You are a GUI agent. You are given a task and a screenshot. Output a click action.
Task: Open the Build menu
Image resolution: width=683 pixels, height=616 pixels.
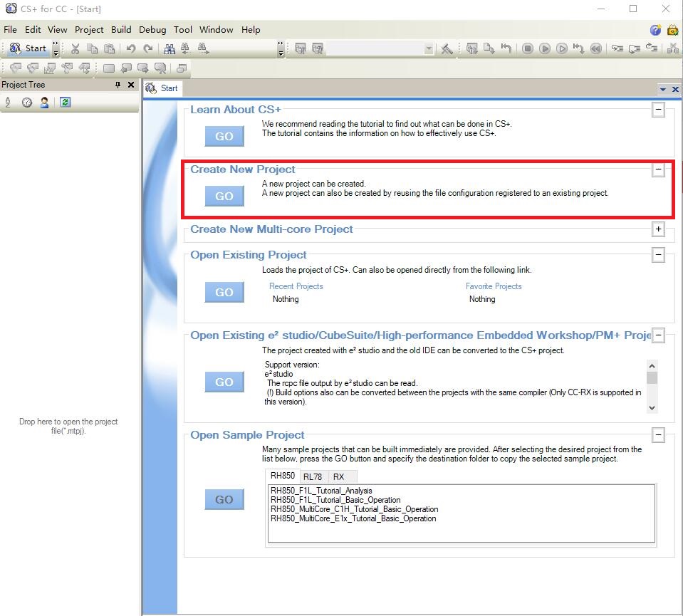[121, 30]
